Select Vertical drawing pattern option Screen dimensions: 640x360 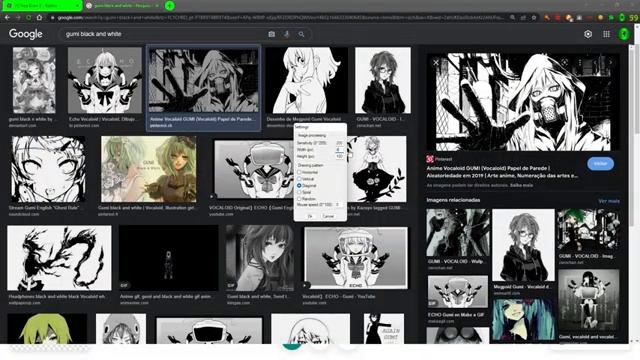(x=299, y=179)
